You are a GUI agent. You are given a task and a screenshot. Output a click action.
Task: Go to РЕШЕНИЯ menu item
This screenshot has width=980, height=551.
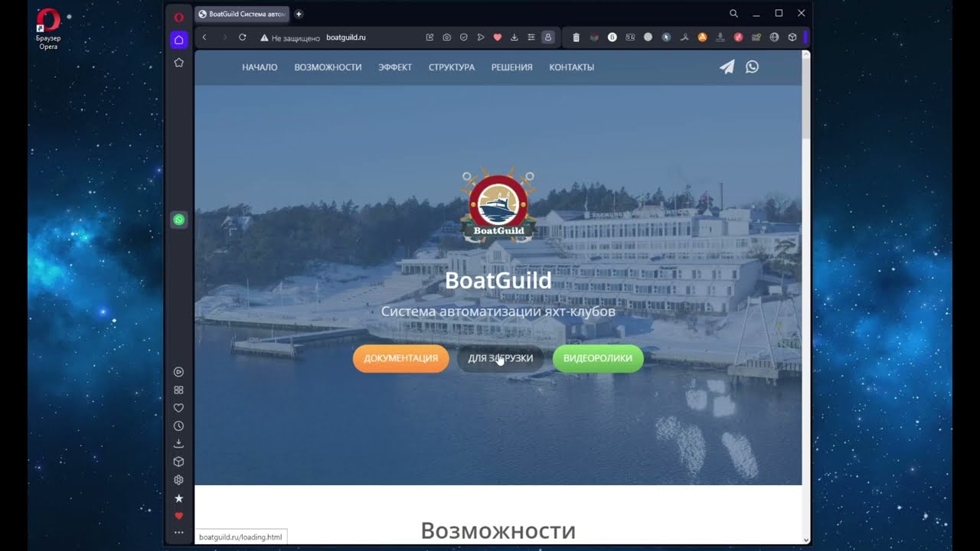tap(511, 67)
